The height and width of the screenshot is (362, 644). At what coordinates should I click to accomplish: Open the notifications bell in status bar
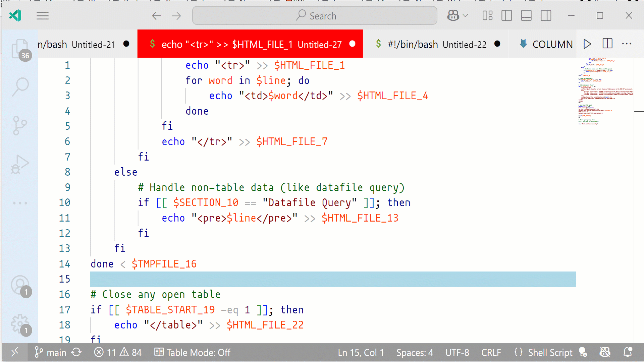[x=628, y=352]
